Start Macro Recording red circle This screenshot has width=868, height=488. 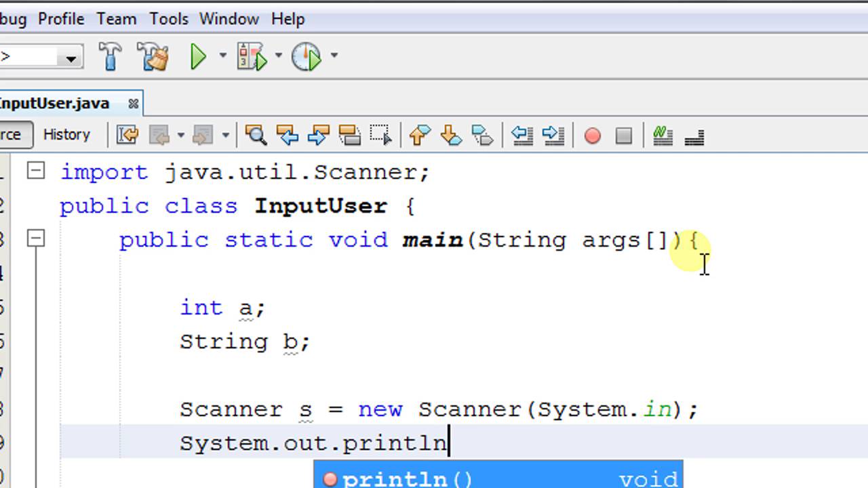(x=592, y=136)
